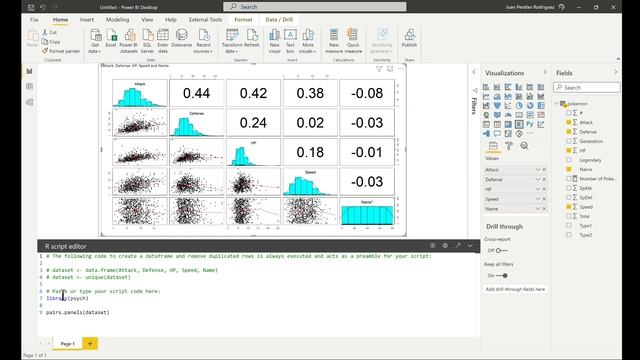Switch to the View ribbon tab
Image resolution: width=640 pixels, height=360 pixels.
click(x=147, y=20)
